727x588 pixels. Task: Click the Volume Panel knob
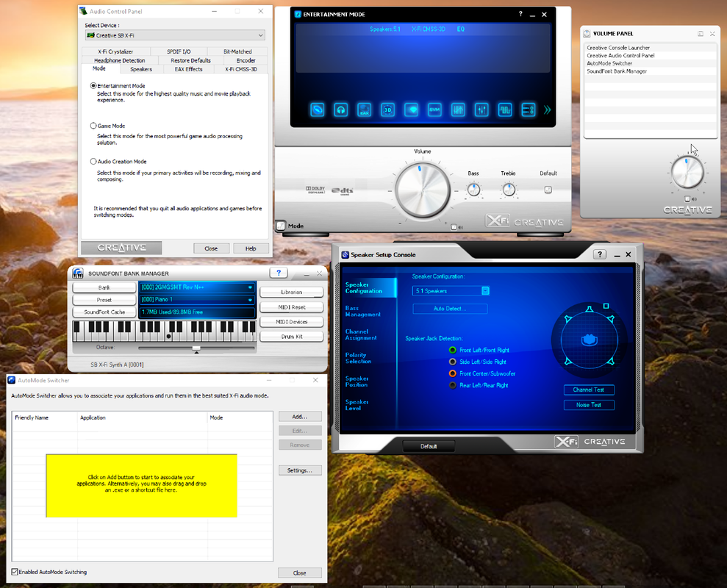[x=687, y=172]
